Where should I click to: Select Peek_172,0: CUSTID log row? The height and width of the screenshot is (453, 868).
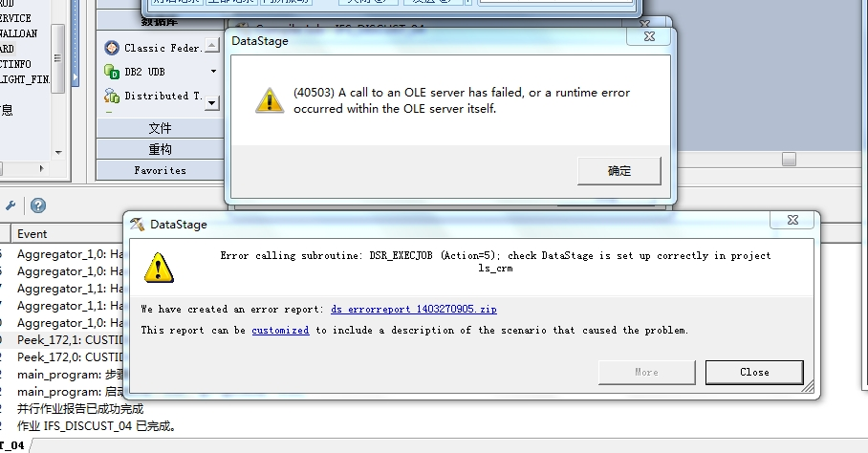(70, 356)
